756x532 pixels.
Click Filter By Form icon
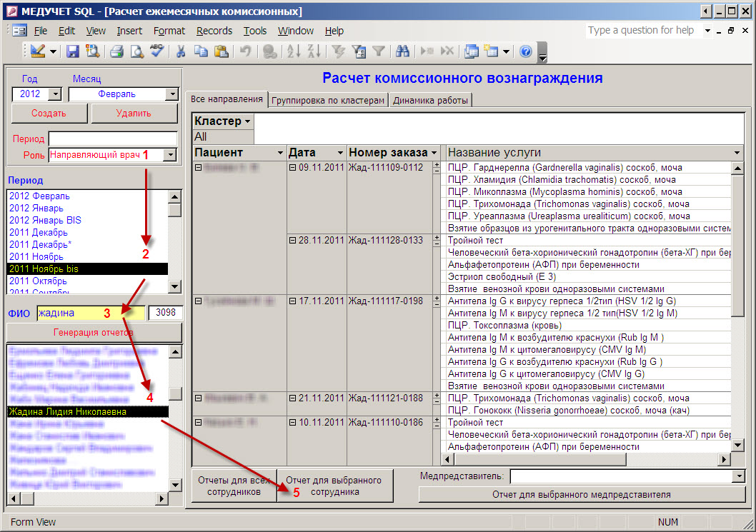359,51
